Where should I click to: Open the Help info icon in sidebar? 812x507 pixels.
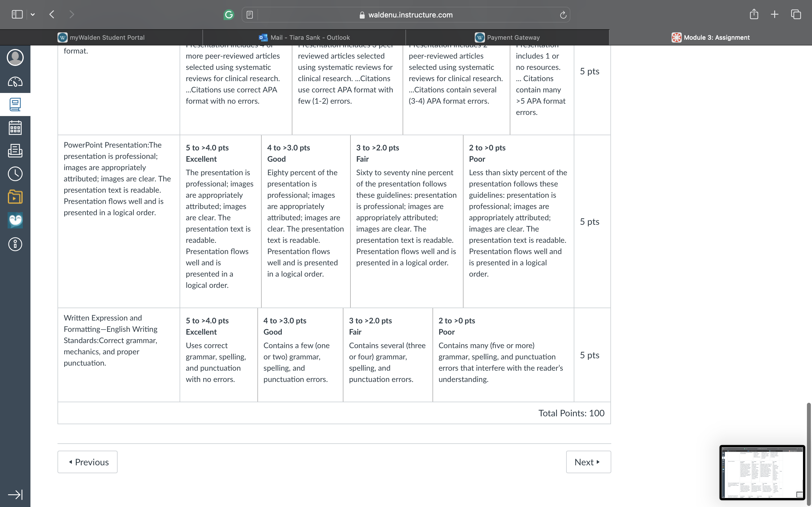click(x=15, y=244)
